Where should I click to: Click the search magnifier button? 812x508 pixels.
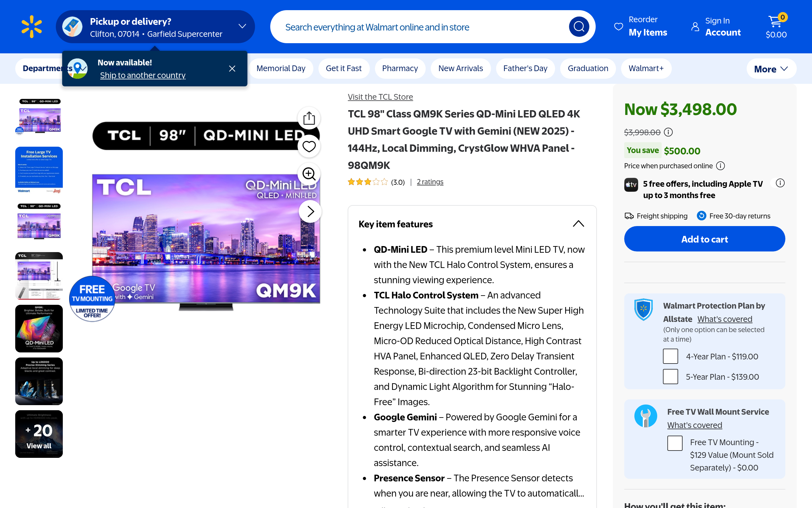[579, 27]
